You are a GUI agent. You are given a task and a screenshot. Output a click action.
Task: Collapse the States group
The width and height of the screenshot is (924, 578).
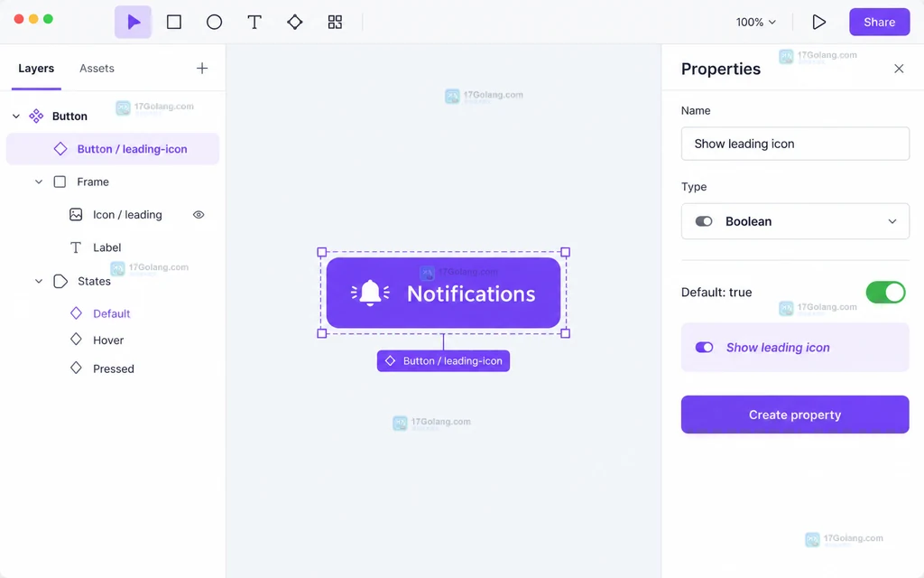38,282
